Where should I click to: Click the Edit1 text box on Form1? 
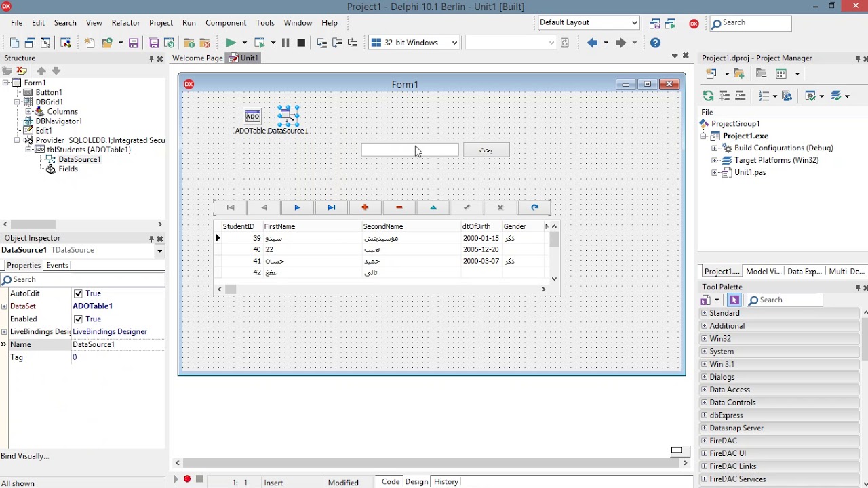pos(410,150)
